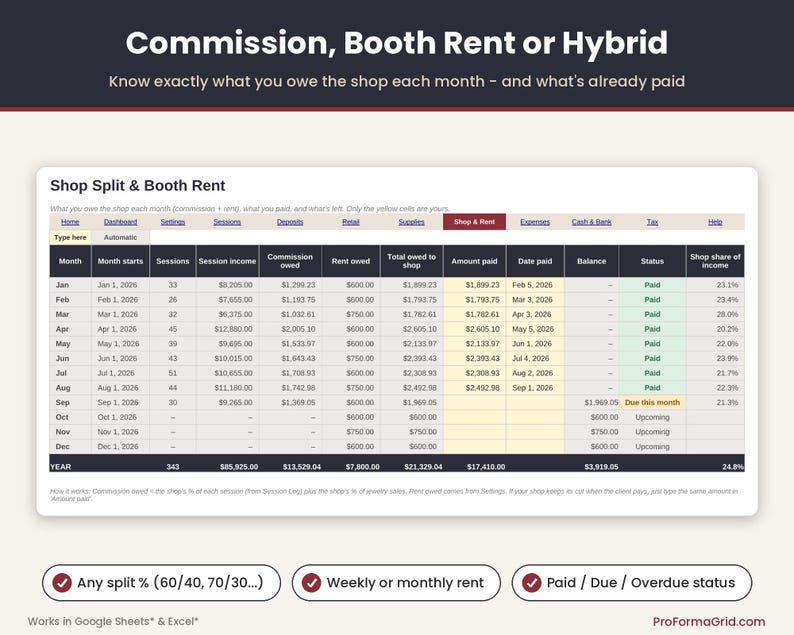Click the 'Any split %' checkmark icon
The width and height of the screenshot is (794, 635).
click(x=62, y=583)
